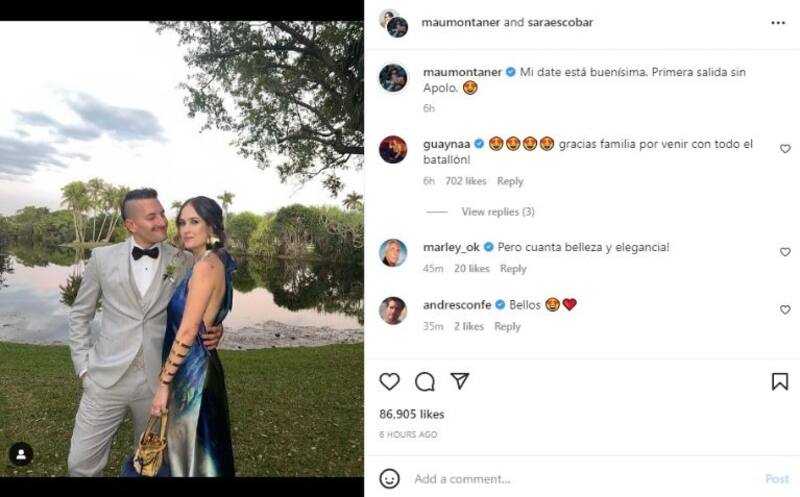
Task: Open guaynaa's profile picture
Action: (393, 149)
